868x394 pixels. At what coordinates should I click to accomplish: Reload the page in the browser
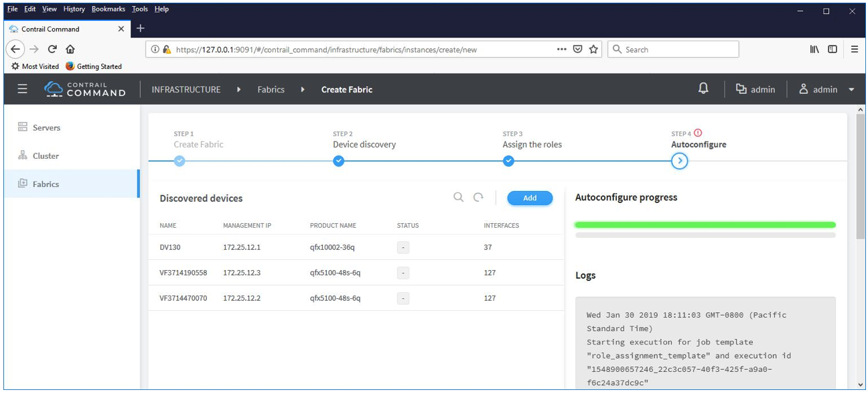[x=52, y=50]
